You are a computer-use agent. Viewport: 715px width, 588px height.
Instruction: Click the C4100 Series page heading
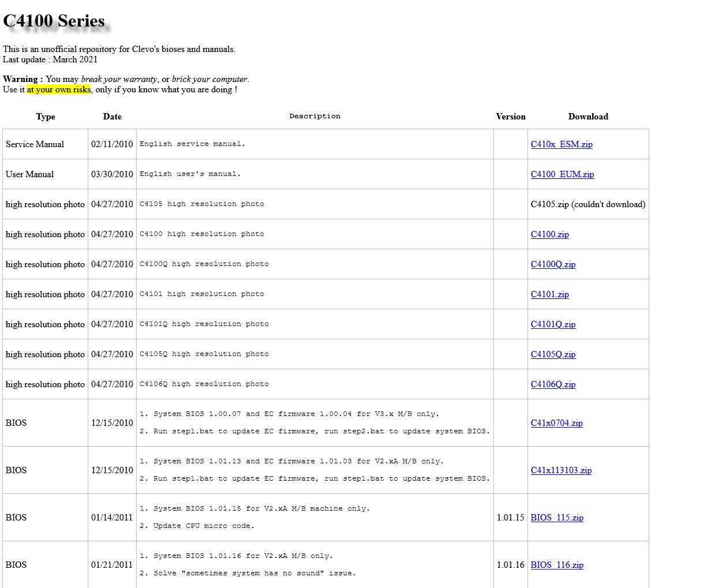pyautogui.click(x=54, y=21)
